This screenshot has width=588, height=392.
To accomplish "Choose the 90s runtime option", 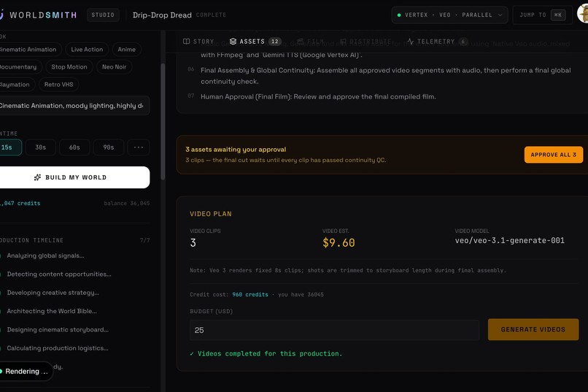I will click(109, 147).
